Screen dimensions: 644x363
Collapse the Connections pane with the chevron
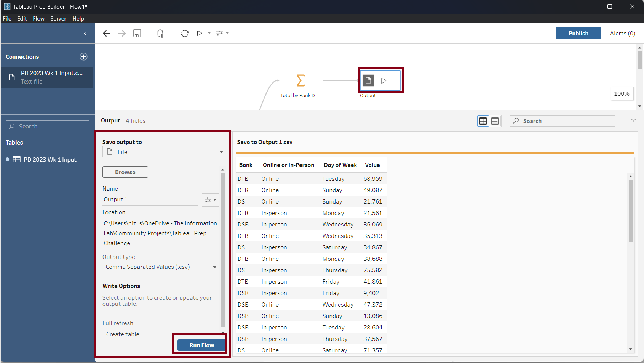[x=85, y=34]
